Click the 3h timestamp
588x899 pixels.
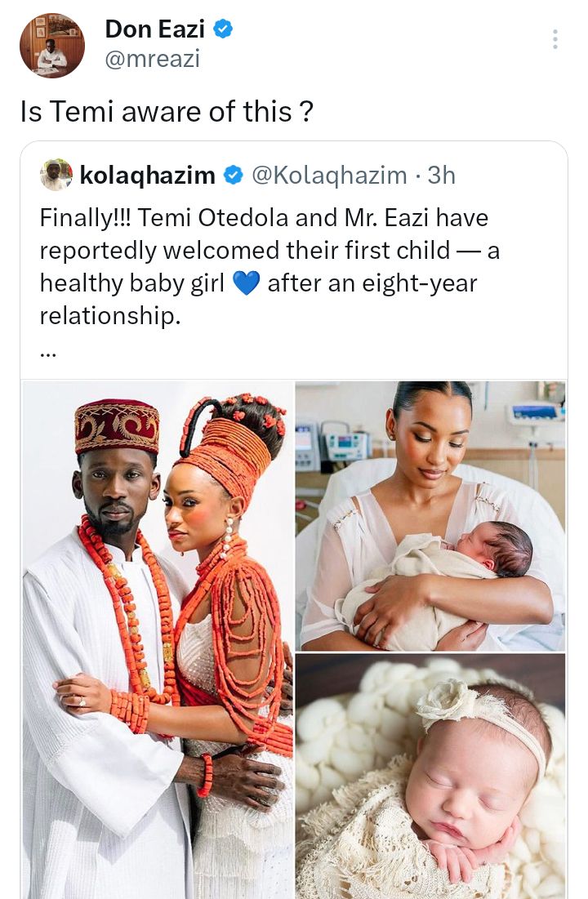click(442, 175)
